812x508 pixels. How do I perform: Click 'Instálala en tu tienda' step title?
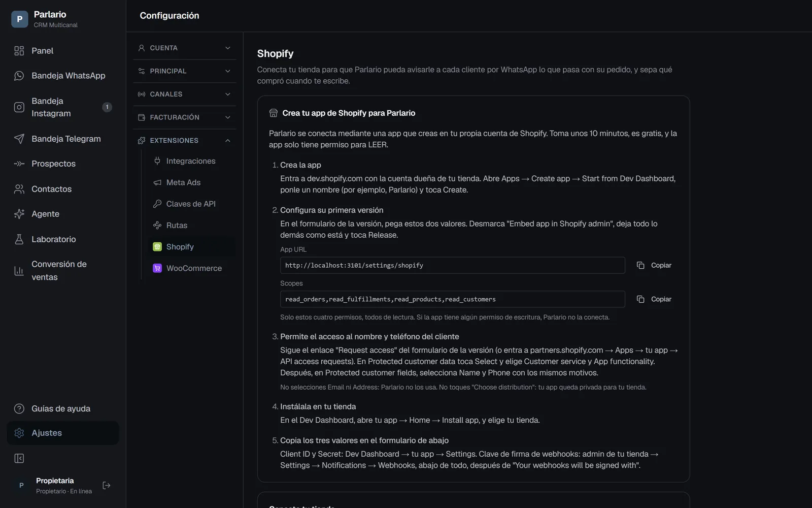tap(318, 407)
